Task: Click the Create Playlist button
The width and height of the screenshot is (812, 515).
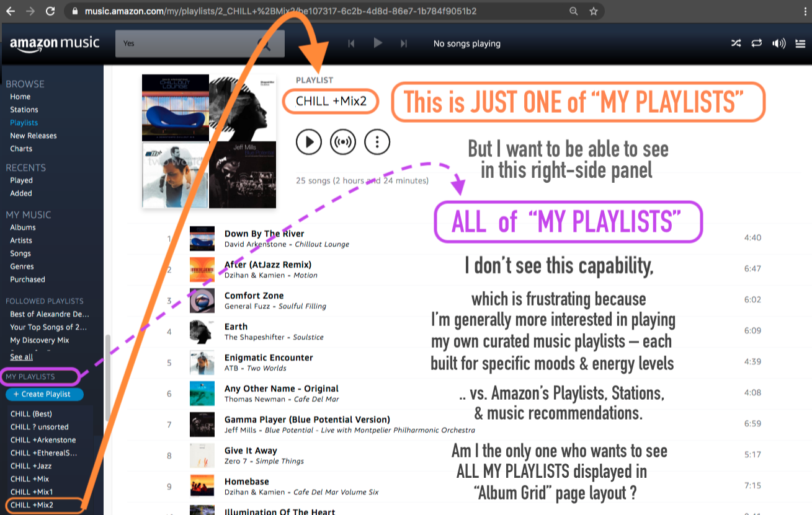Action: point(44,394)
